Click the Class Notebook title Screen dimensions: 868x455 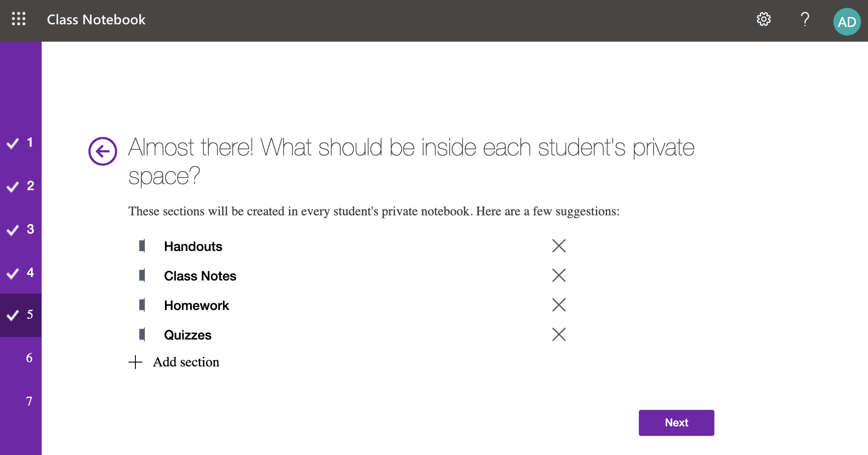pos(96,20)
